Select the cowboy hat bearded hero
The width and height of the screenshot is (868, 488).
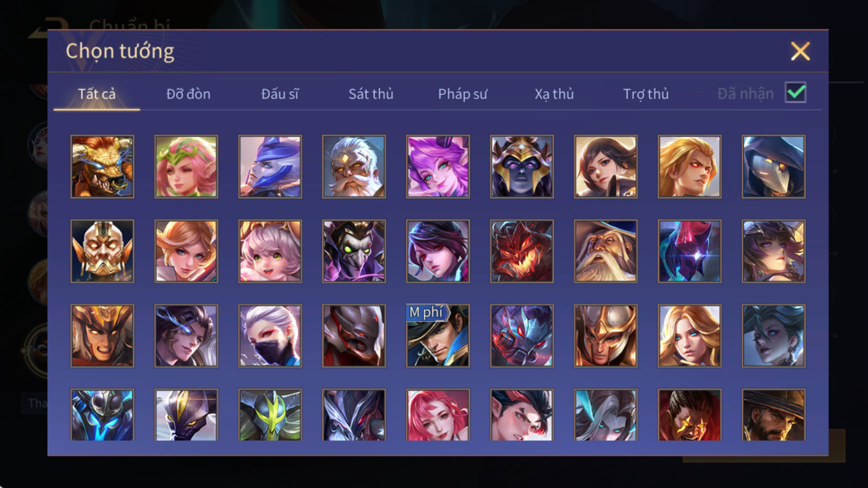click(774, 415)
